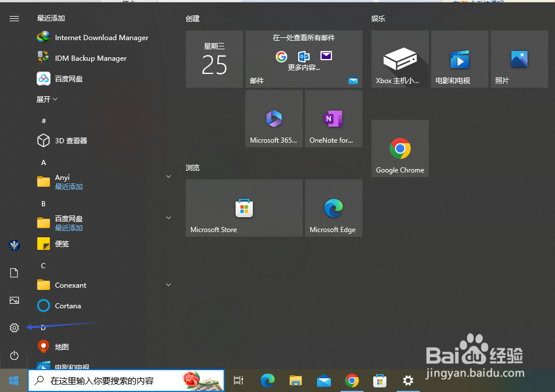The height and width of the screenshot is (392, 555).
Task: Open File Explorer from taskbar
Action: (295, 381)
